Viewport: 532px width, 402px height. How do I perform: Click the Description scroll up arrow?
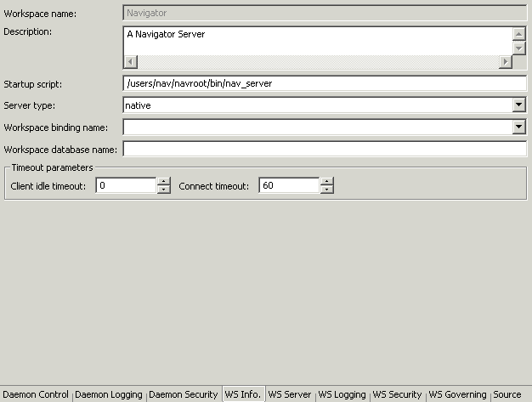click(x=518, y=34)
